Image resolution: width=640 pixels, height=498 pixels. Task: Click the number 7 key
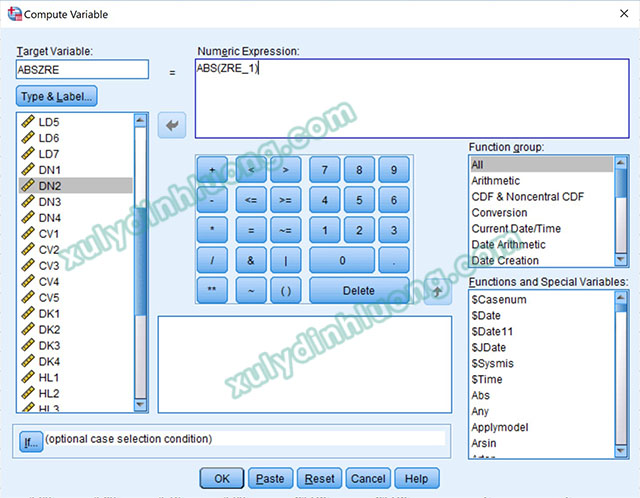tap(324, 169)
